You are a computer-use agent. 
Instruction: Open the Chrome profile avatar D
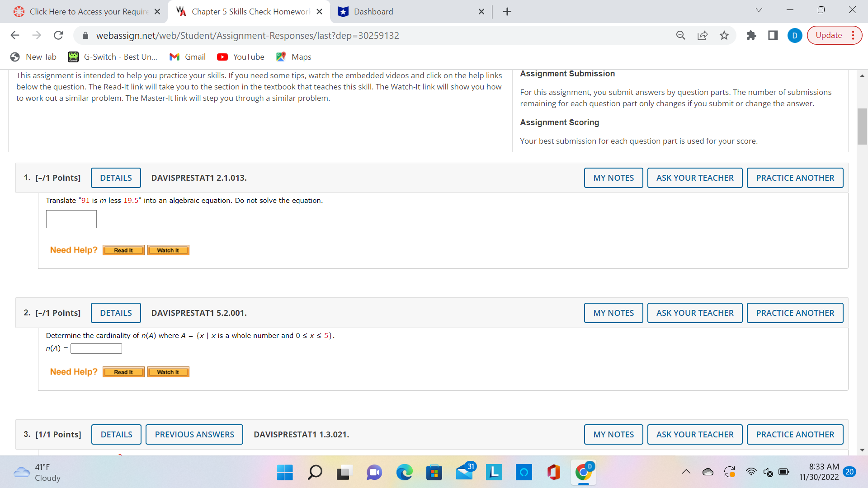[x=795, y=35]
